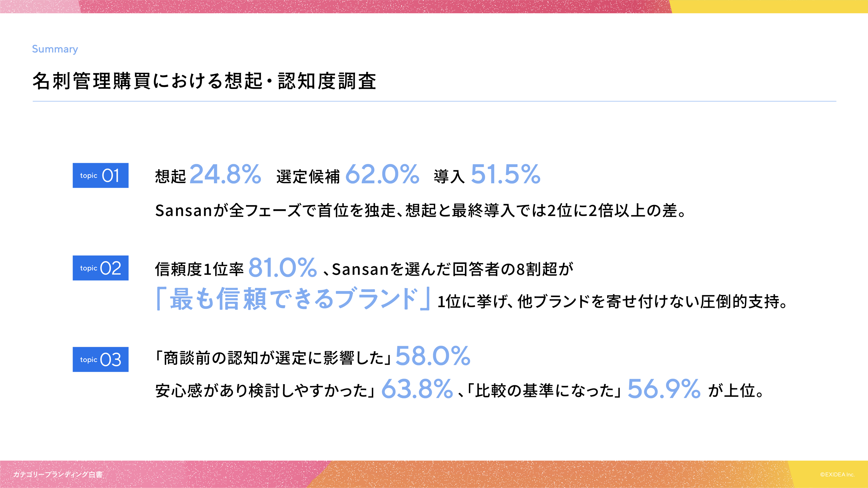The image size is (868, 488).
Task: Select the 56.9% figure
Action: (x=664, y=389)
